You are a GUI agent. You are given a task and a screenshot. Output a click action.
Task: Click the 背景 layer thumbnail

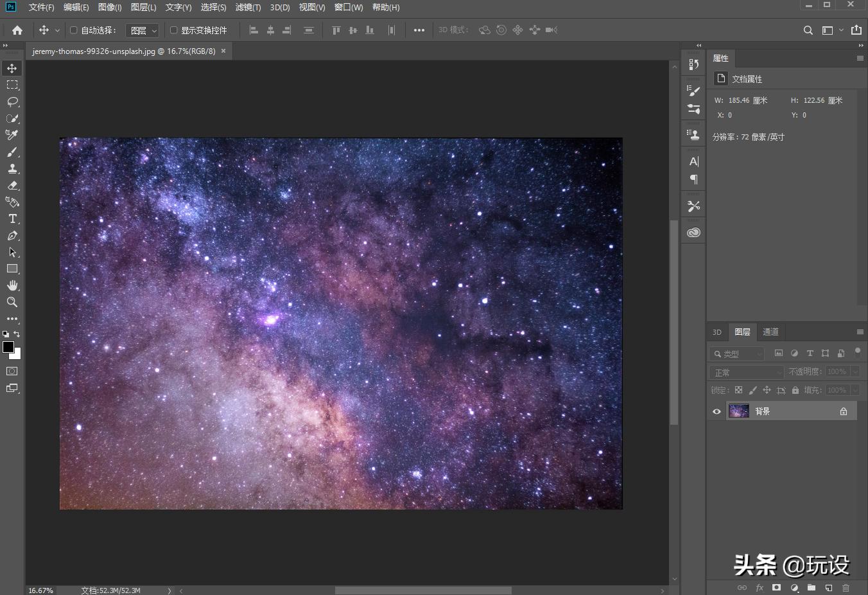pos(739,411)
